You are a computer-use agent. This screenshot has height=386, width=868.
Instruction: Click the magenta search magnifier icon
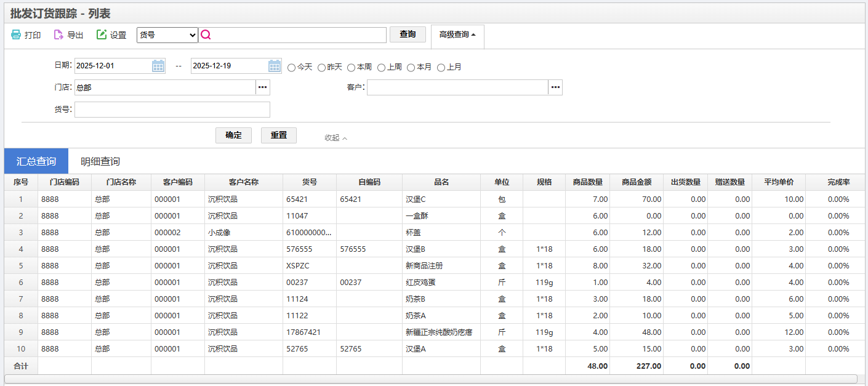(x=206, y=35)
